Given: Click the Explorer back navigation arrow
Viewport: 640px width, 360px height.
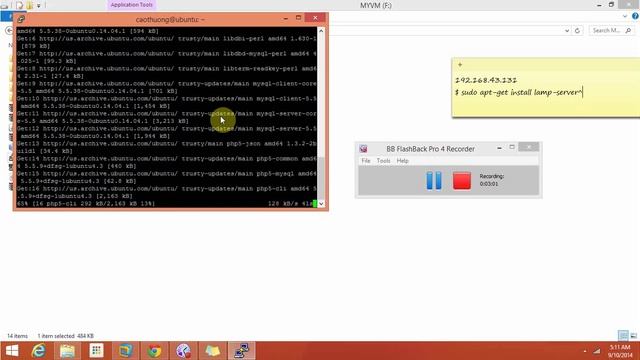Looking at the screenshot, I should (9, 31).
